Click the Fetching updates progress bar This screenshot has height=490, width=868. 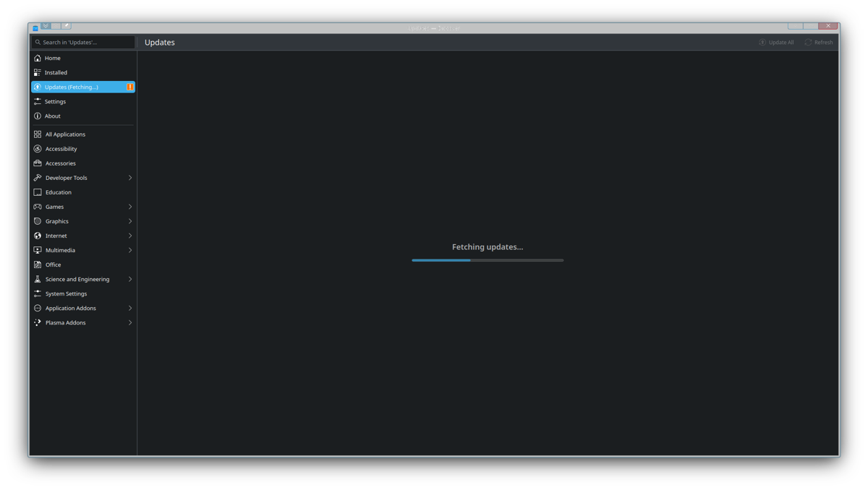(488, 260)
